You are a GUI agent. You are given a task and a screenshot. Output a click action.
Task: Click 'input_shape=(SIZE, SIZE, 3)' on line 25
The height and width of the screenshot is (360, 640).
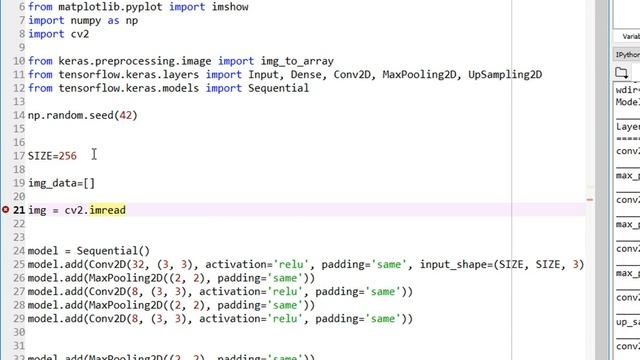tap(502, 264)
